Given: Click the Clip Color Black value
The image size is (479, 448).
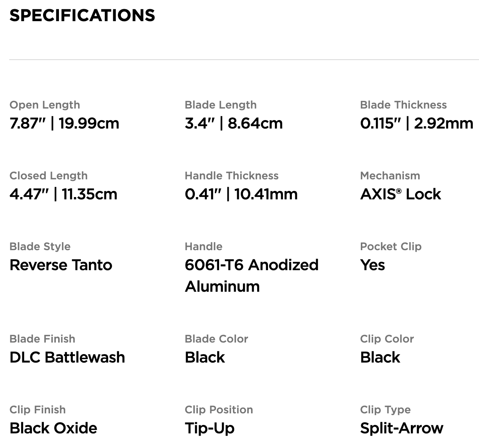Looking at the screenshot, I should click(380, 358).
